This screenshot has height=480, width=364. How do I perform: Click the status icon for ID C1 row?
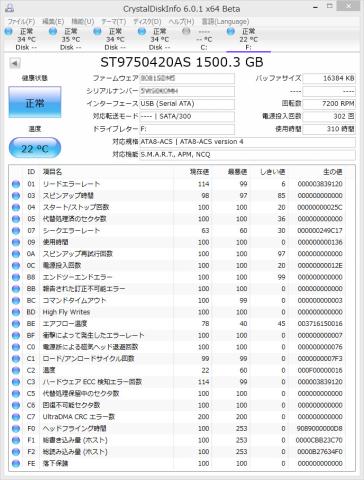click(x=16, y=359)
